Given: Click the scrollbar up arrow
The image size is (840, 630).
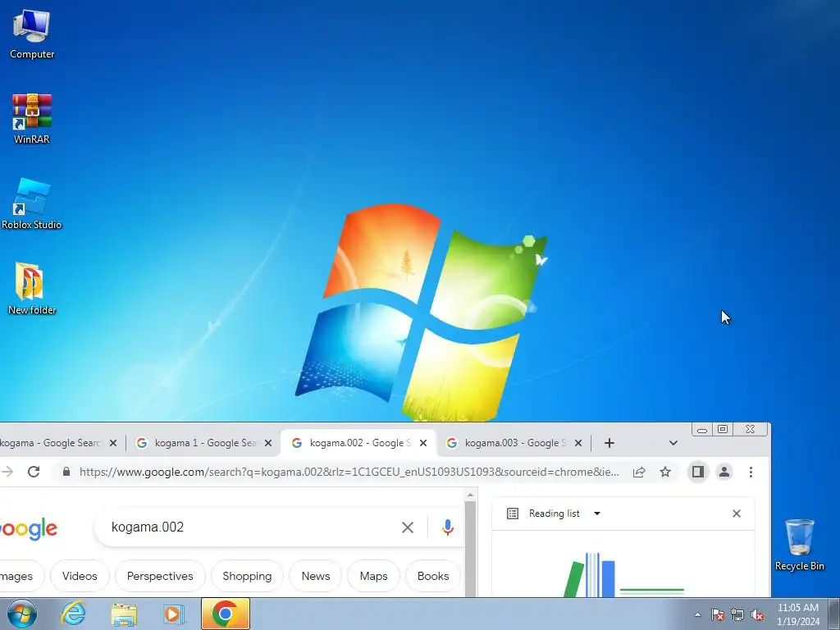Looking at the screenshot, I should [x=470, y=495].
